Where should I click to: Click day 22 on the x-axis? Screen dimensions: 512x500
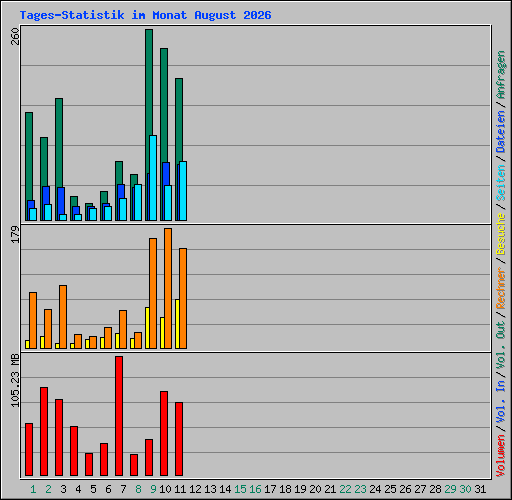[345, 489]
